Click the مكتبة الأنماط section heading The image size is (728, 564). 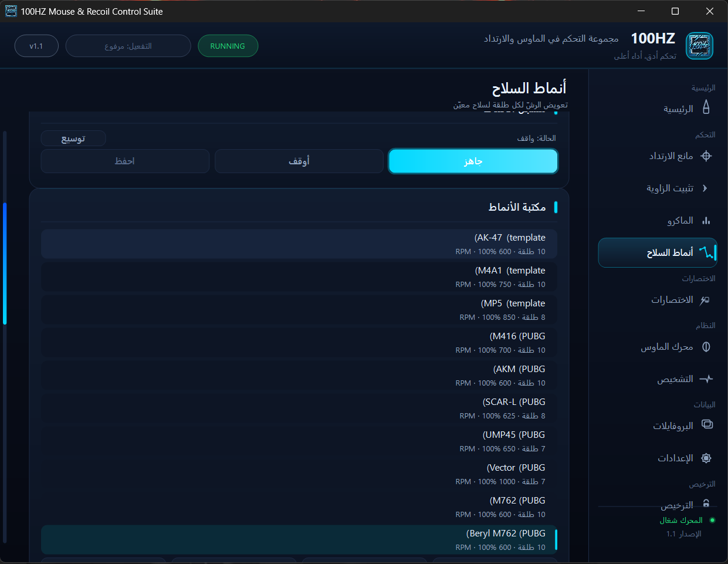coord(517,207)
